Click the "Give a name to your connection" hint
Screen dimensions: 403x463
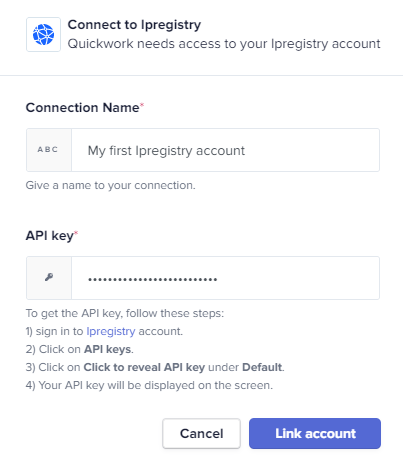[111, 185]
